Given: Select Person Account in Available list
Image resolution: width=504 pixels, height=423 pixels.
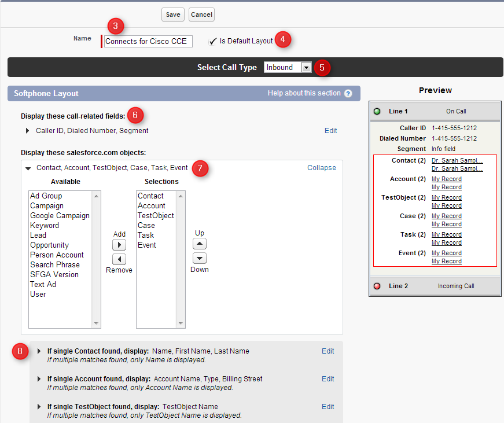Looking at the screenshot, I should tap(57, 255).
